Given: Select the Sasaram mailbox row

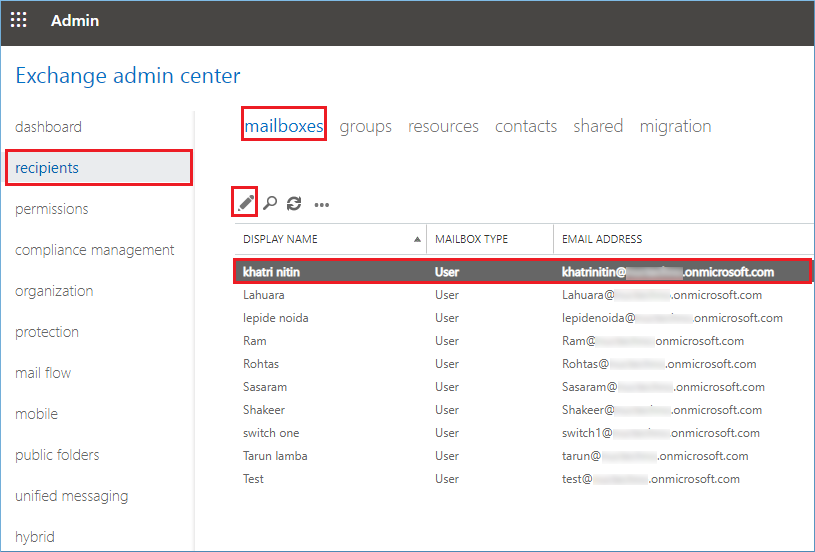Looking at the screenshot, I should (523, 387).
